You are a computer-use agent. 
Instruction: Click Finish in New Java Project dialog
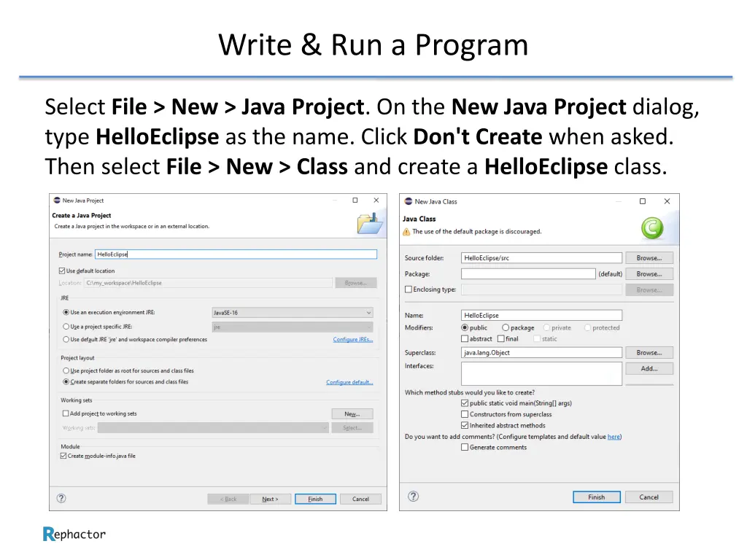[x=315, y=499]
